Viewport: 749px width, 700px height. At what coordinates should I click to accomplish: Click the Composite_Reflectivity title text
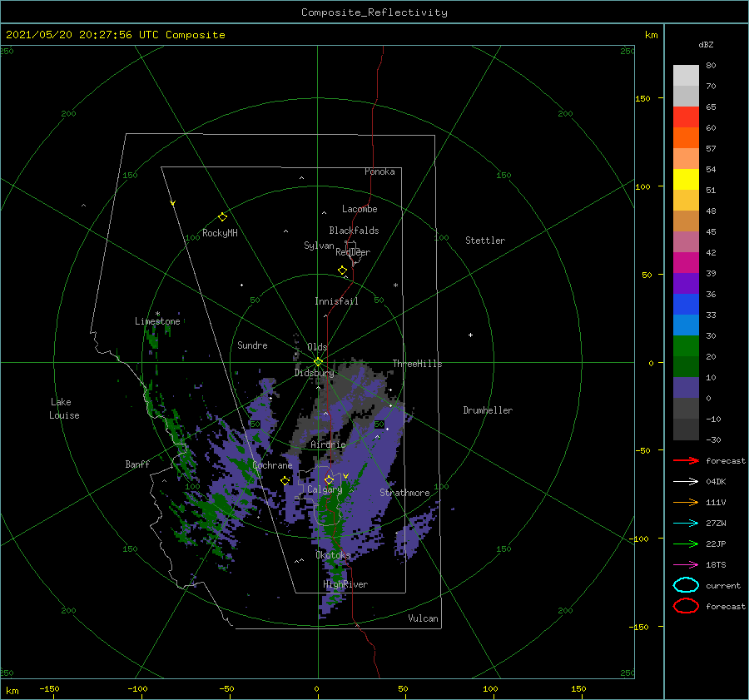[374, 12]
